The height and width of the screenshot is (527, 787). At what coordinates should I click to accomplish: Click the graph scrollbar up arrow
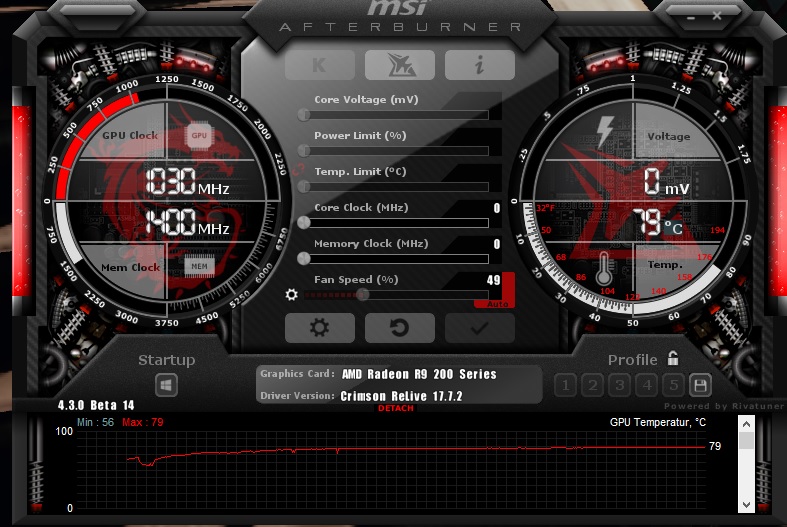(x=746, y=424)
